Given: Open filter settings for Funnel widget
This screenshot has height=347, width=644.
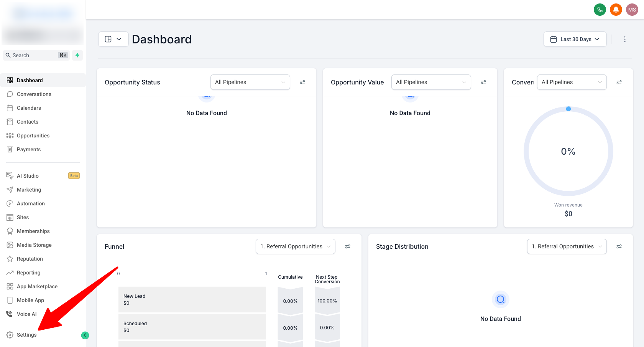Looking at the screenshot, I should (348, 246).
